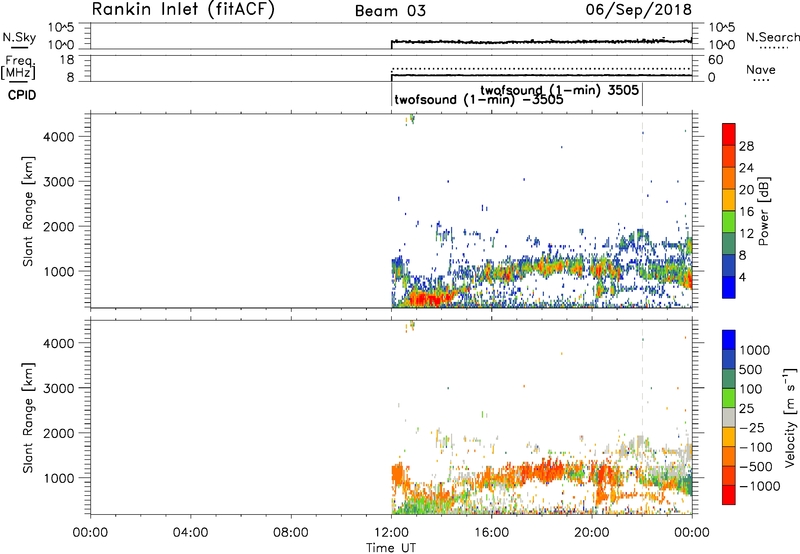Click the 'Power [dB]' colorbar label
Screen dimensions: 800x554
coord(763,211)
